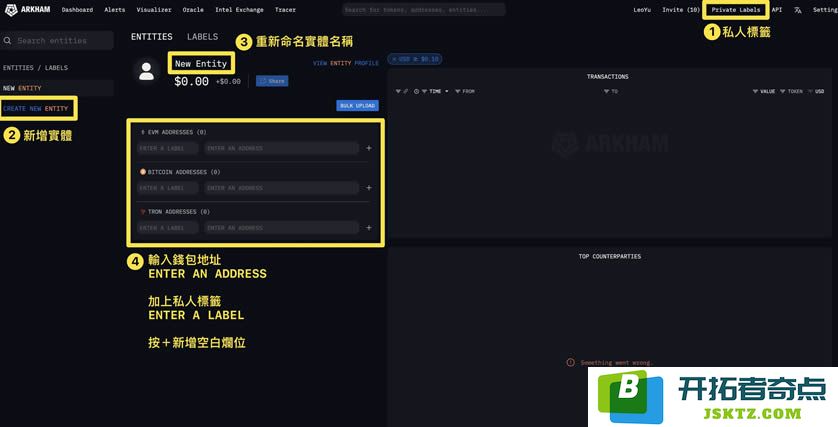Click the EVM label input field
This screenshot has width=838, height=427.
pos(168,148)
